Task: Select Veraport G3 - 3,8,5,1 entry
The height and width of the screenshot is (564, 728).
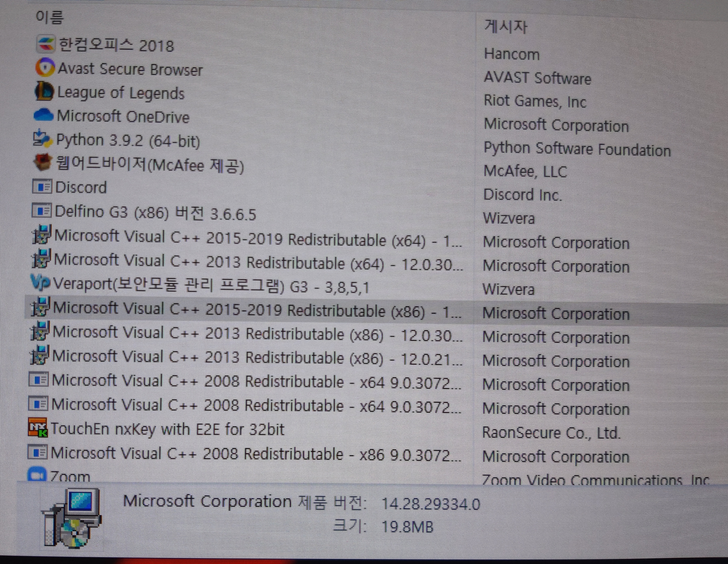Action: (211, 286)
